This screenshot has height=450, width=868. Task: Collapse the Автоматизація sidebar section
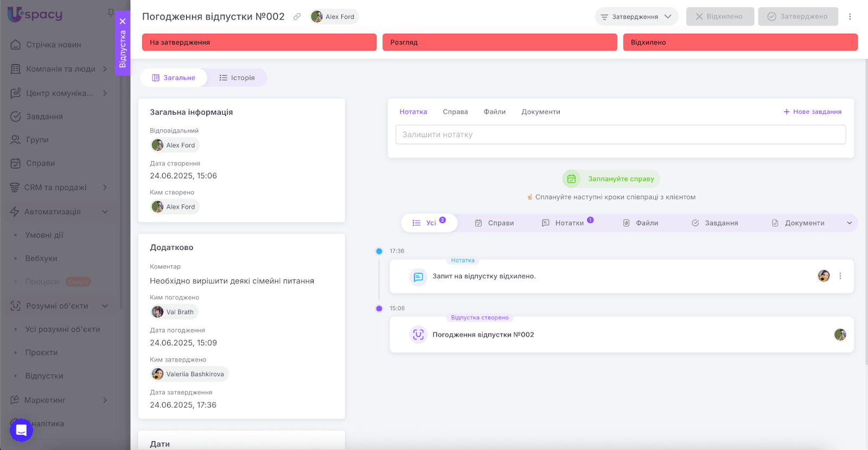point(105,211)
